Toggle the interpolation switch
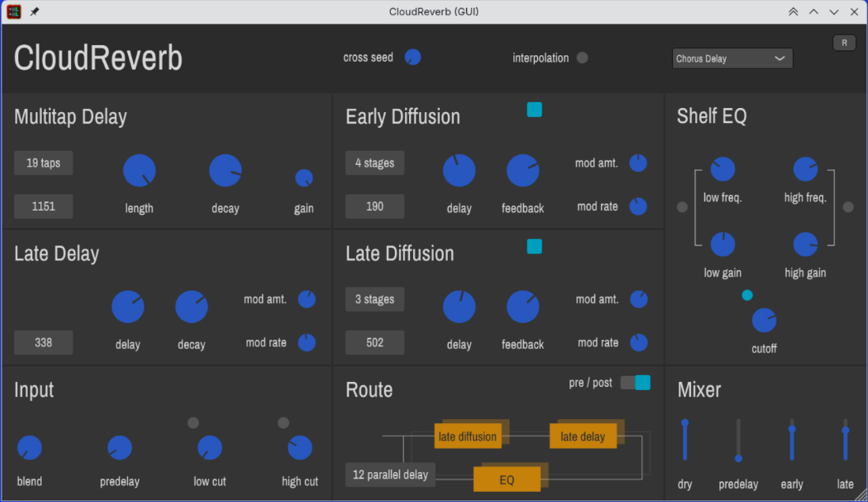Screen dimensions: 868x502 click(582, 58)
